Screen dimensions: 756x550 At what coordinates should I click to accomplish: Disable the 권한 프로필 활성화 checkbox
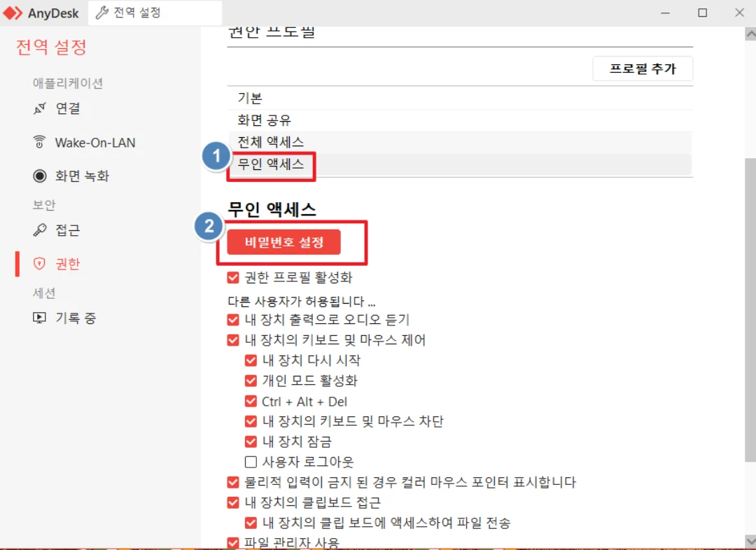233,277
